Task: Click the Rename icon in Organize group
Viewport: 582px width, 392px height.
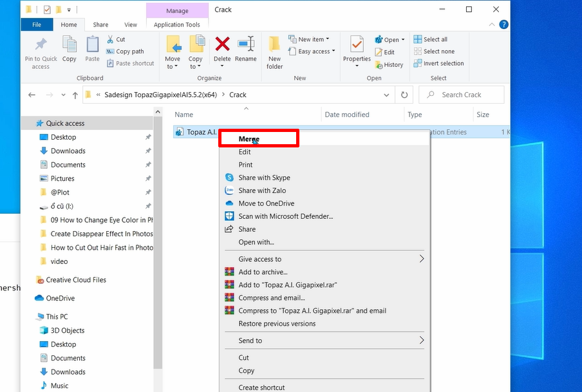Action: tap(246, 44)
